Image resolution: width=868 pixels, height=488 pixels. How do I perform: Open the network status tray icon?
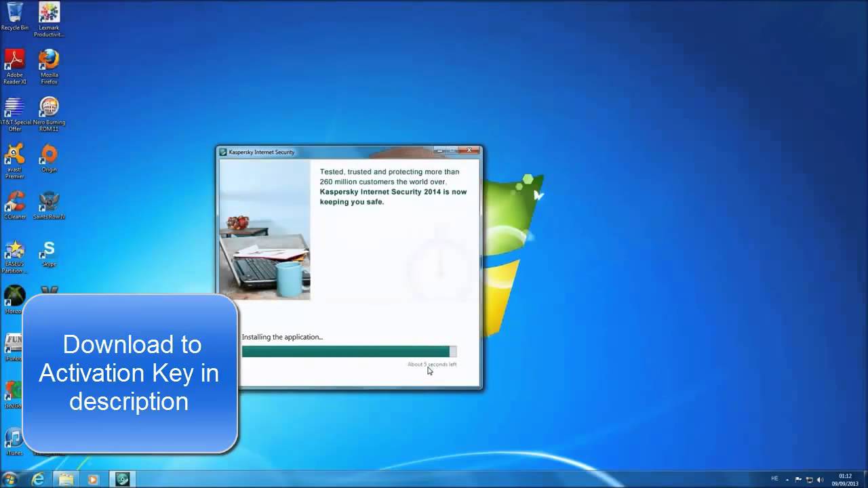click(809, 479)
